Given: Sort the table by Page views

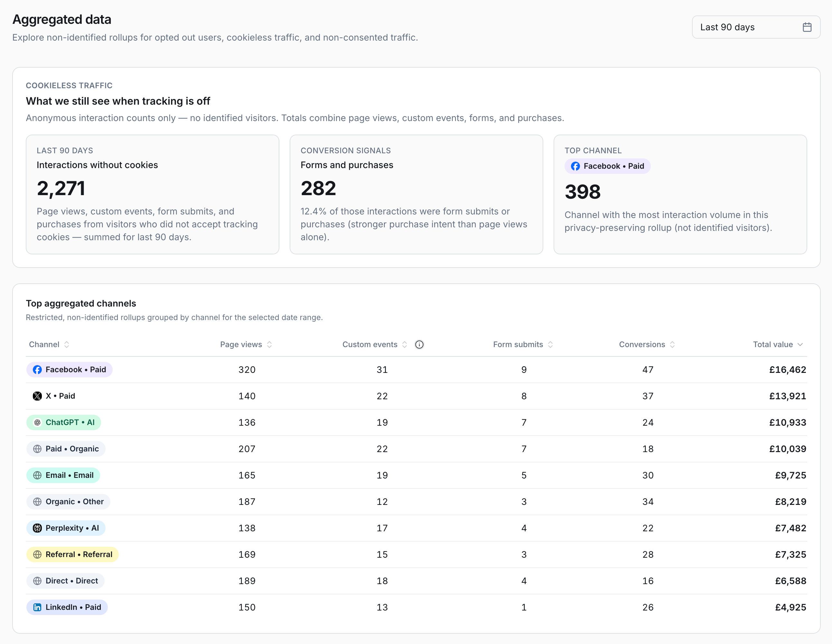Looking at the screenshot, I should tap(270, 345).
